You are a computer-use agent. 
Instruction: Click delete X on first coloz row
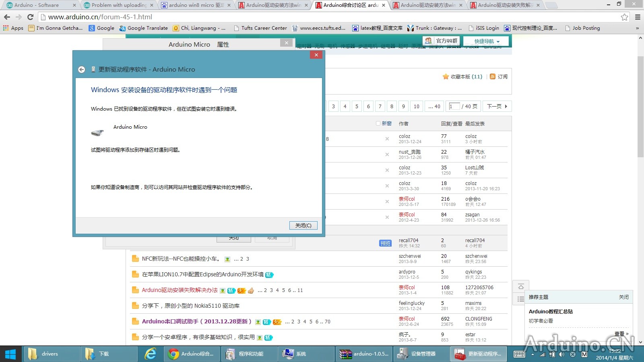387,139
